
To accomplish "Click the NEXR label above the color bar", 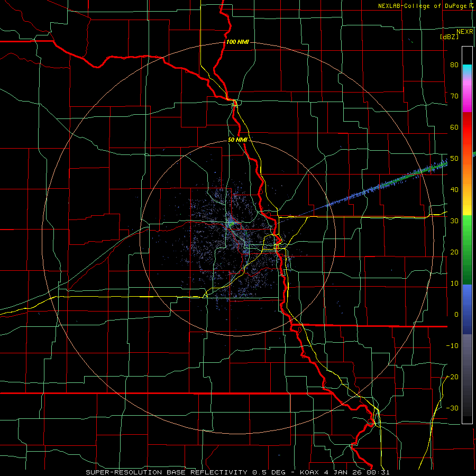I will pyautogui.click(x=464, y=32).
